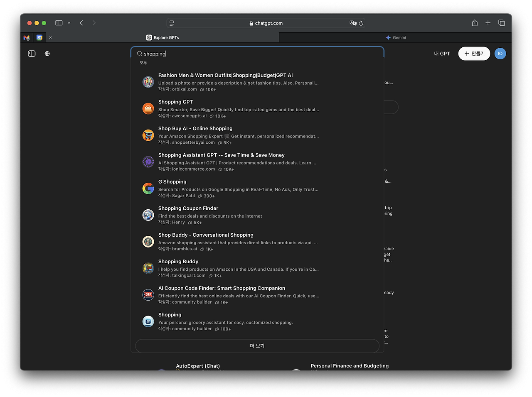Open the 내 GPT link

tap(442, 54)
